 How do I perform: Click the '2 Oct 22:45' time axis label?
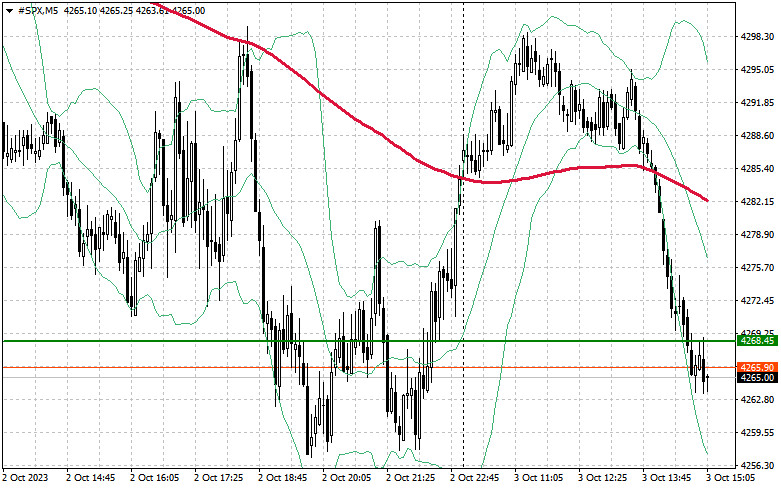click(x=475, y=478)
